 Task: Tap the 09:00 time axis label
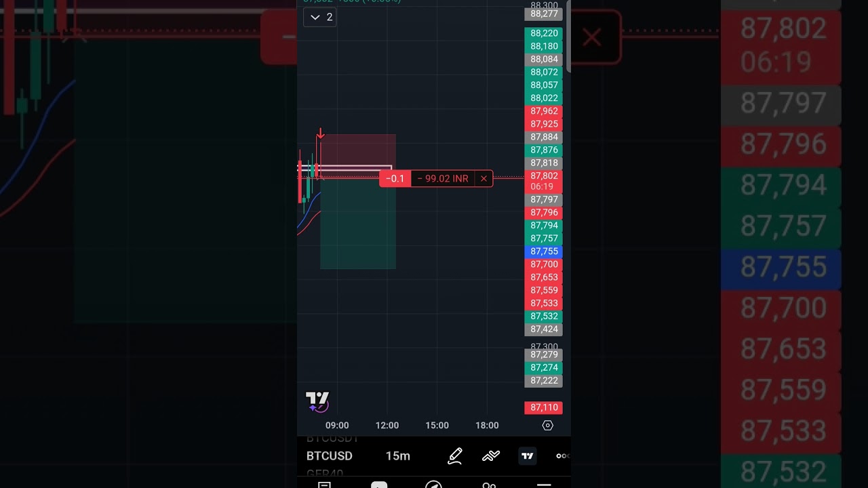[337, 426]
